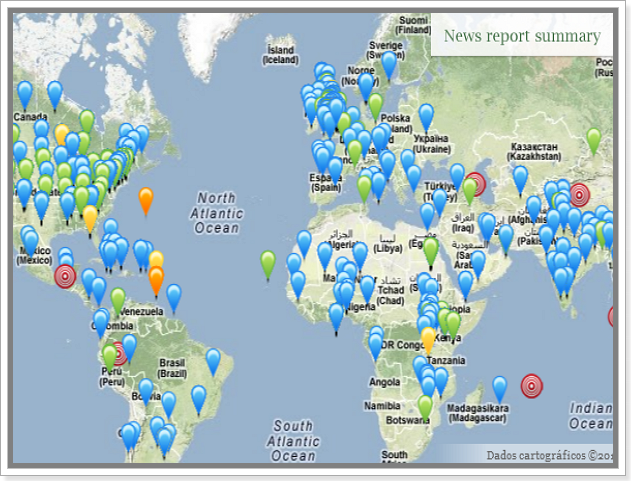The width and height of the screenshot is (631, 481).
Task: Select the yellow marker in the Caribbean
Action: pos(156,259)
